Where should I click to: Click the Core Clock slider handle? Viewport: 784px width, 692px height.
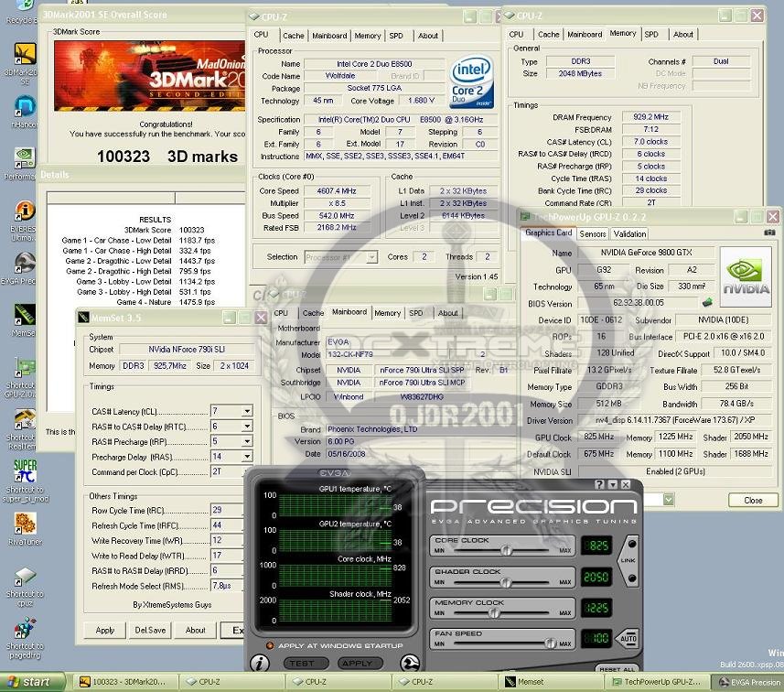pos(506,550)
